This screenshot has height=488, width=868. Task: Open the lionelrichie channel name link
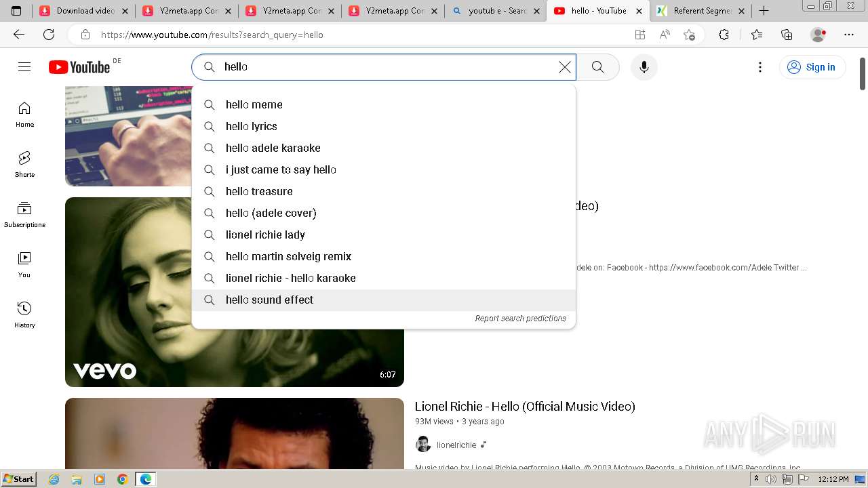pyautogui.click(x=456, y=445)
